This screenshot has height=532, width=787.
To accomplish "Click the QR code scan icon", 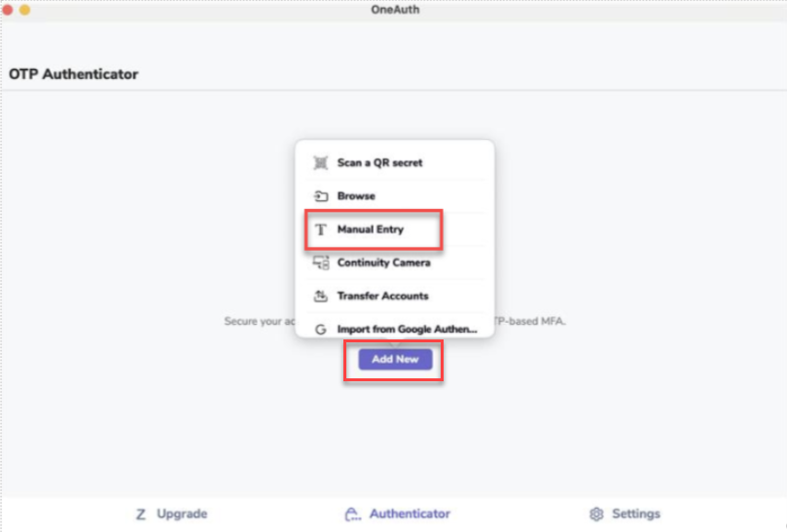I will (320, 163).
